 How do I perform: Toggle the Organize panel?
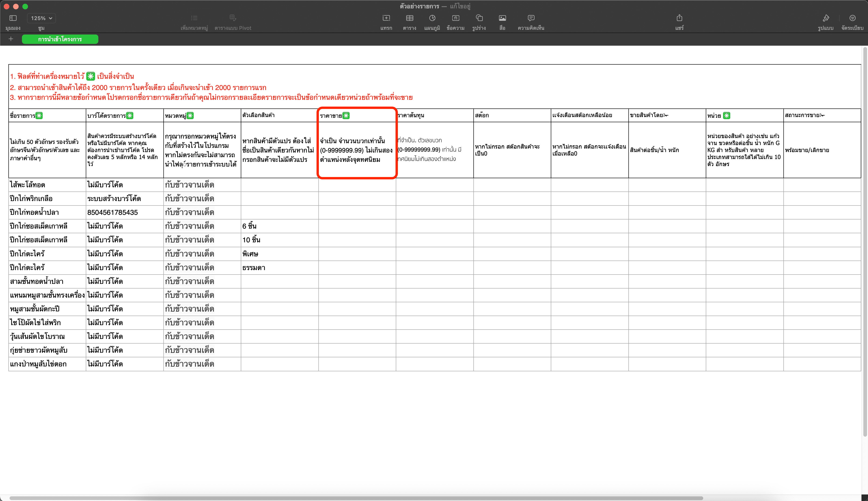[852, 18]
